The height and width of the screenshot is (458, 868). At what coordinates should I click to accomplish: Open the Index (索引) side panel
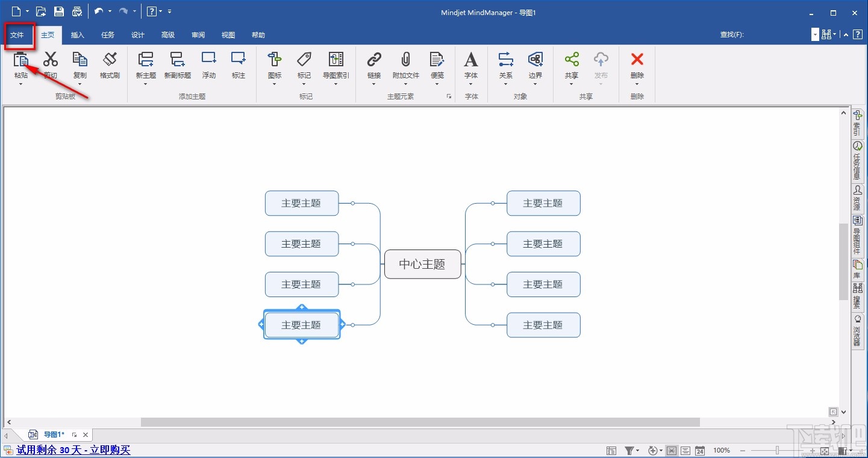[x=857, y=123]
